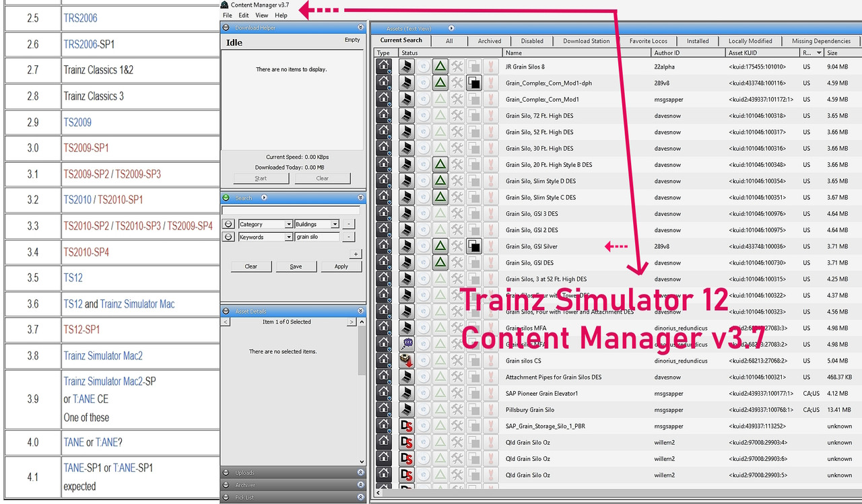Viewport: 862px width, 504px height.
Task: Collapse the Search panel chevron
Action: click(x=361, y=198)
